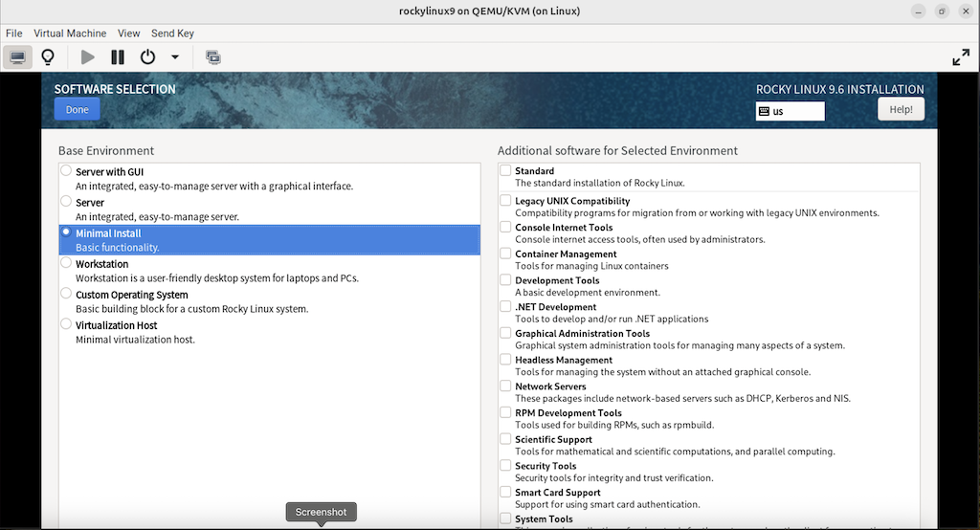Open the File menu
The height and width of the screenshot is (530, 980).
[13, 33]
